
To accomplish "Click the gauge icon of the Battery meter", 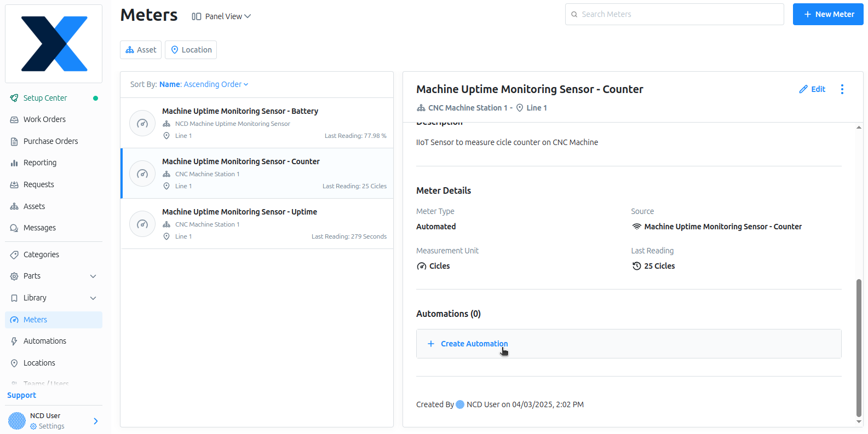I will coord(142,124).
